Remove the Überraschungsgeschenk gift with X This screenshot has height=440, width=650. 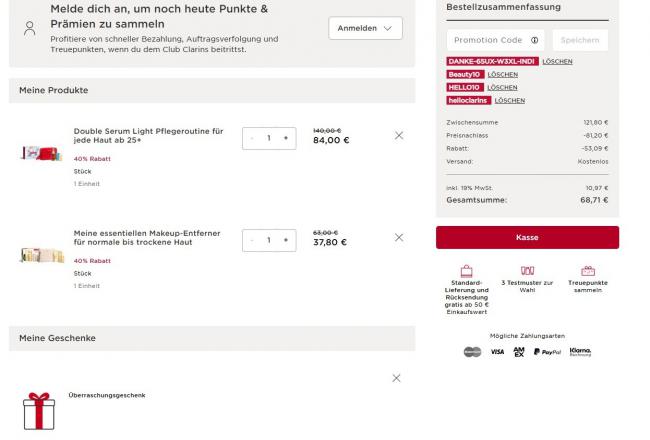(x=396, y=378)
